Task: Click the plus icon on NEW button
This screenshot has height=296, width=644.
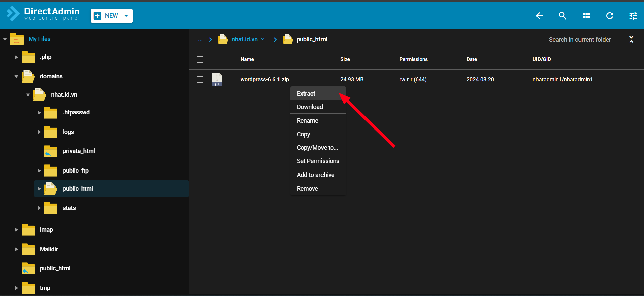Action: (x=97, y=16)
